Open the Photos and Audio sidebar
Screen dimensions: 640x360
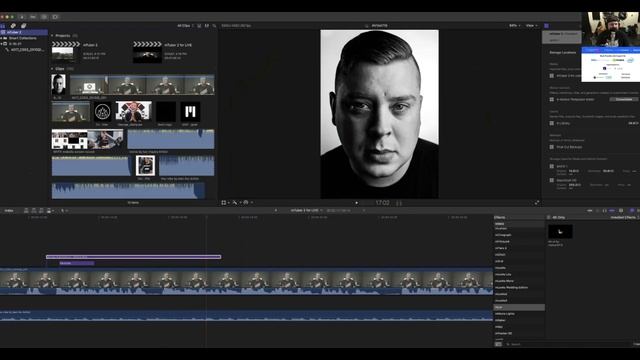(x=13, y=26)
